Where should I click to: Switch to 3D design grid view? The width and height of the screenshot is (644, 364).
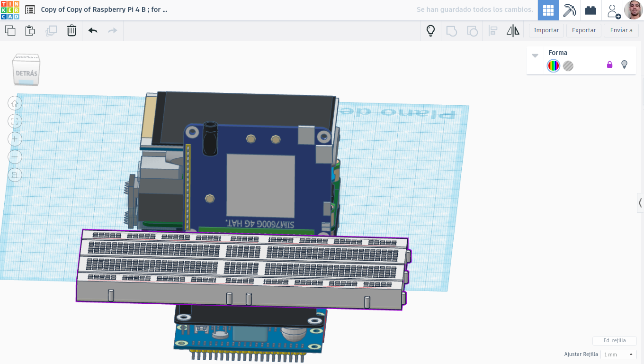pos(548,10)
